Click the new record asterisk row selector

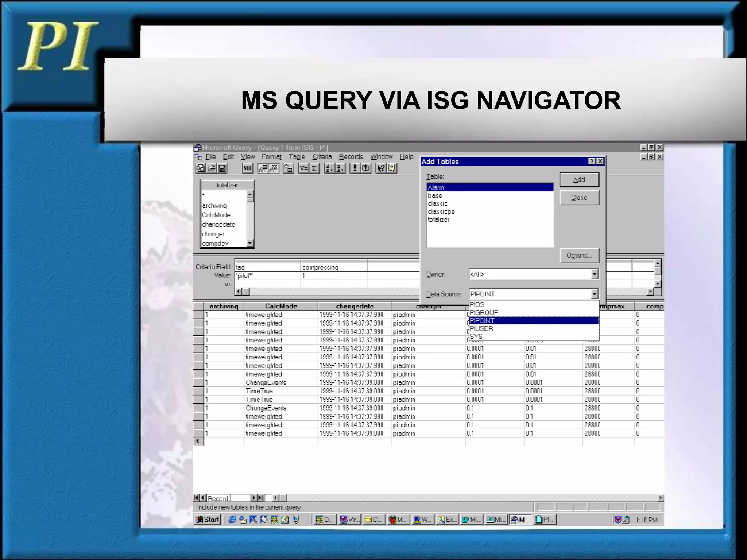198,442
